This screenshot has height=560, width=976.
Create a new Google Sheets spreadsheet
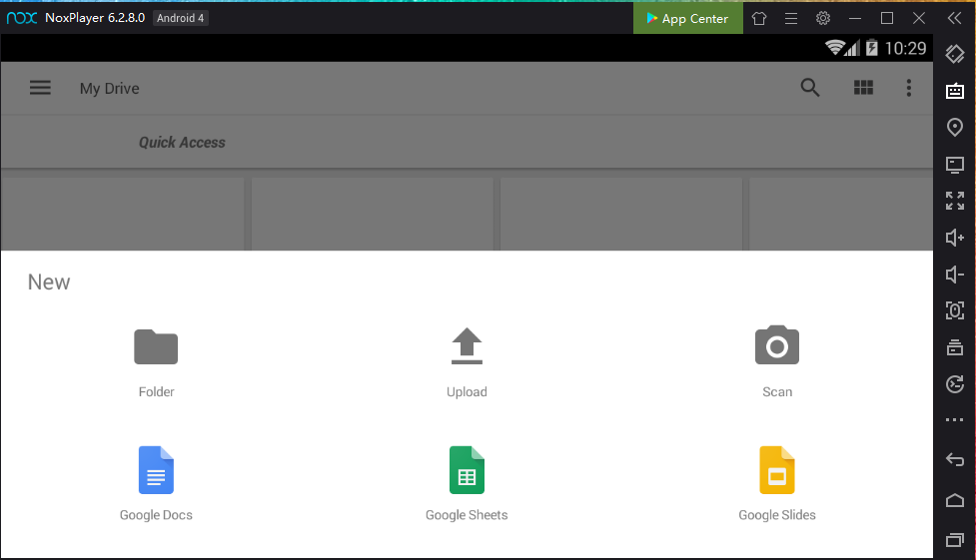tap(467, 470)
